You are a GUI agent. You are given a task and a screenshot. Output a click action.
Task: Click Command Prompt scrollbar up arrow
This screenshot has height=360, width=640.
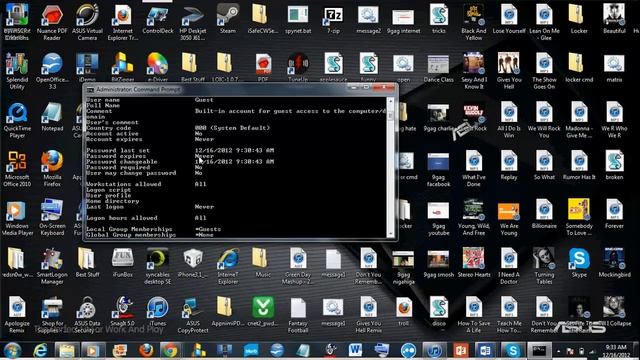390,100
